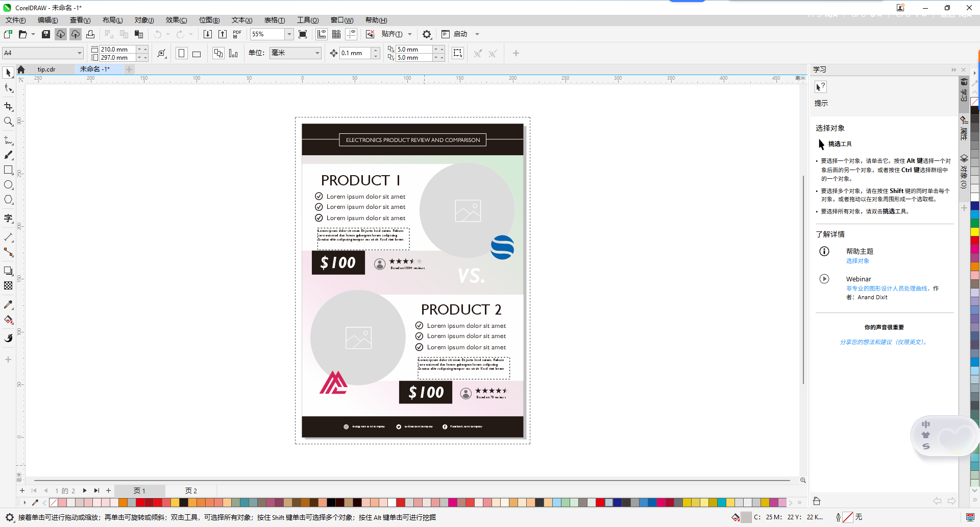Open CorelDRAW options via gear icon
Viewport: 980px width, 527px height.
(427, 34)
